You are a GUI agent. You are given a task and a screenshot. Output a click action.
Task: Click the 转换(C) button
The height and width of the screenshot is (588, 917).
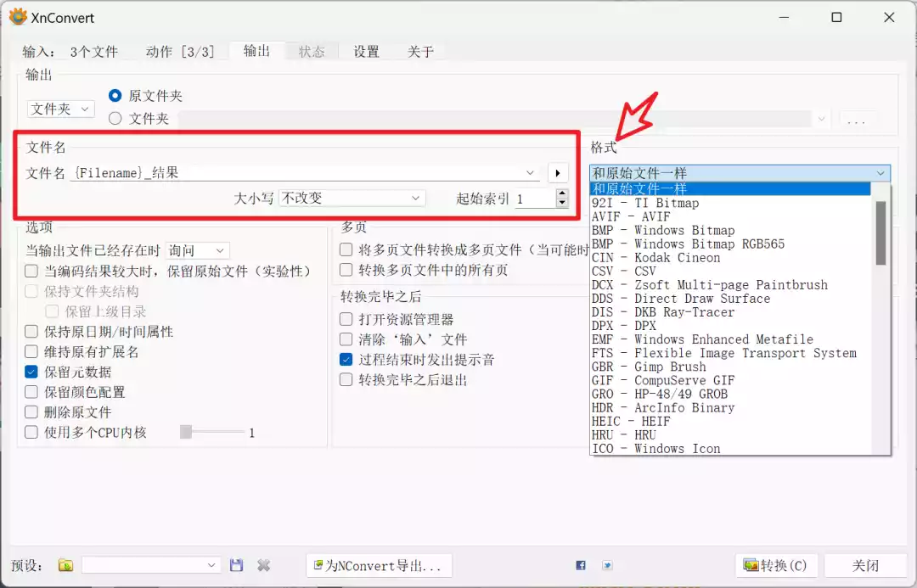tap(776, 565)
